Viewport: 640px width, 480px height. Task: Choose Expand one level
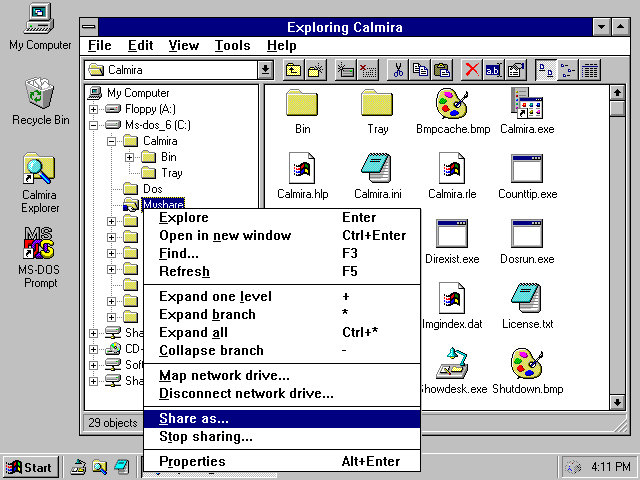[x=282, y=297]
